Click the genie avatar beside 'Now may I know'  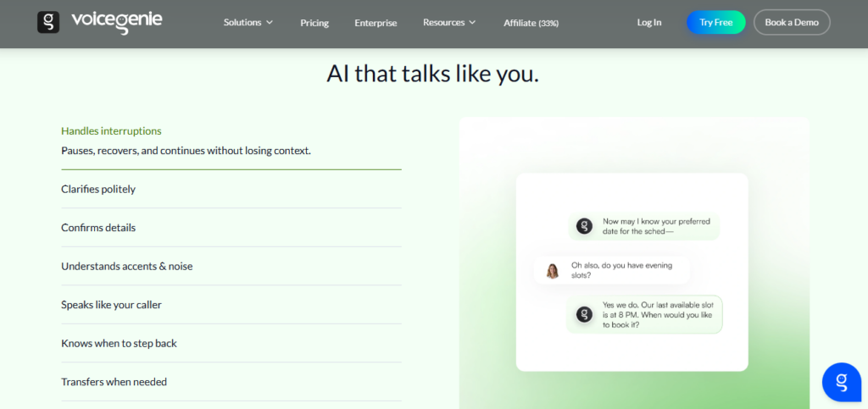point(584,226)
